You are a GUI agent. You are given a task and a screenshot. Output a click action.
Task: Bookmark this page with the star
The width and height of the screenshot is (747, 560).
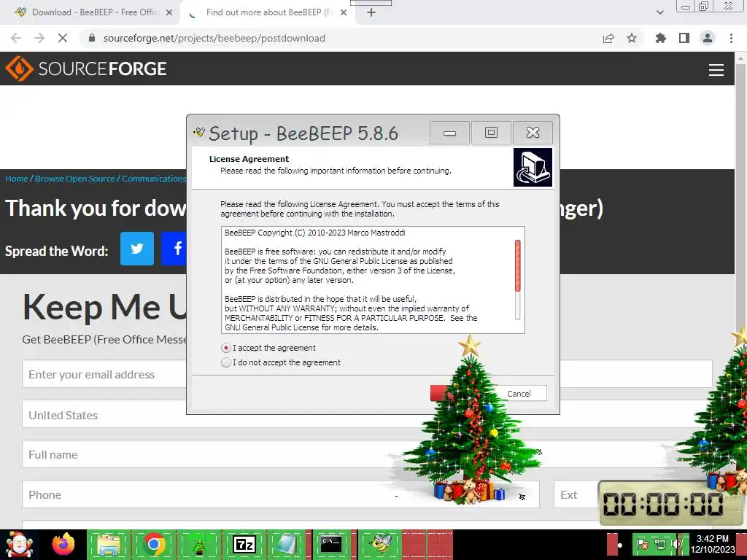coord(632,38)
